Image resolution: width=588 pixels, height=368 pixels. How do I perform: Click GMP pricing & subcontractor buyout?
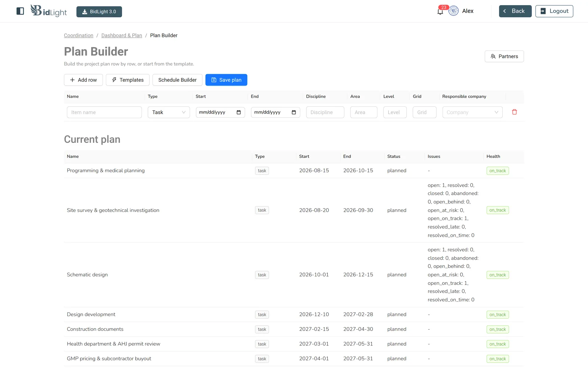point(109,358)
